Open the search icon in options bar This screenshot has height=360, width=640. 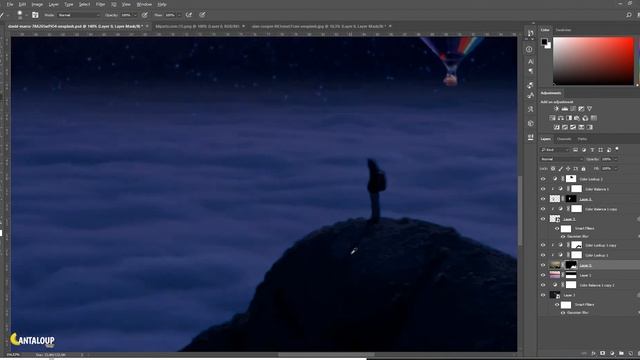629,15
